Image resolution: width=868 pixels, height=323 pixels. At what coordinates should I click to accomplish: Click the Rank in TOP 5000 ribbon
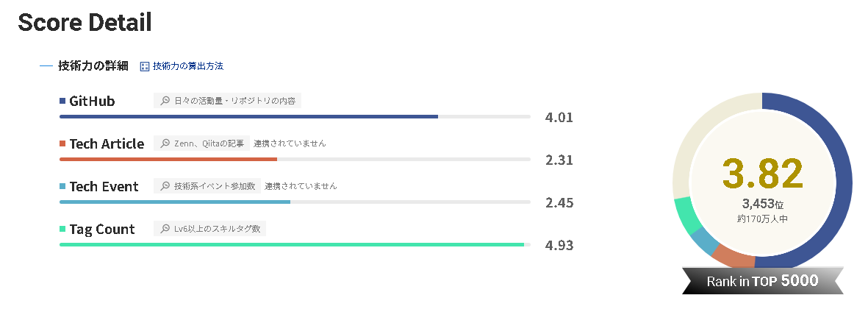click(762, 281)
